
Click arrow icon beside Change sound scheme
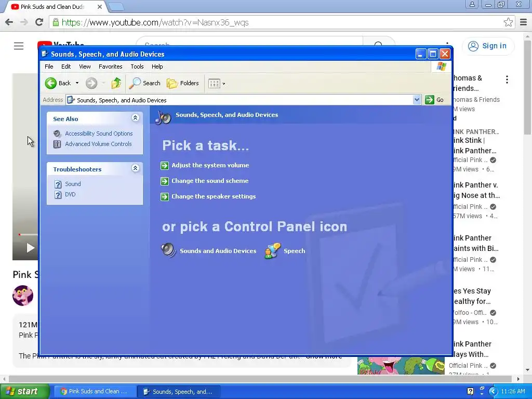pyautogui.click(x=165, y=181)
